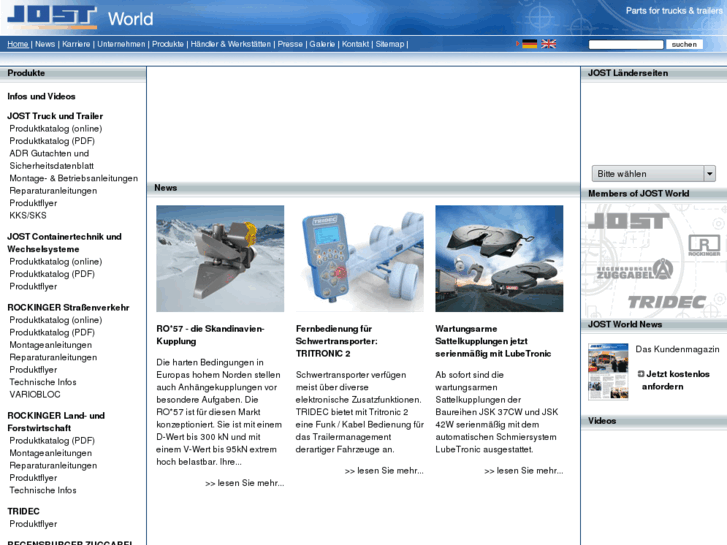Open Infos und Videos in sidebar
This screenshot has height=545, width=727.
(41, 96)
